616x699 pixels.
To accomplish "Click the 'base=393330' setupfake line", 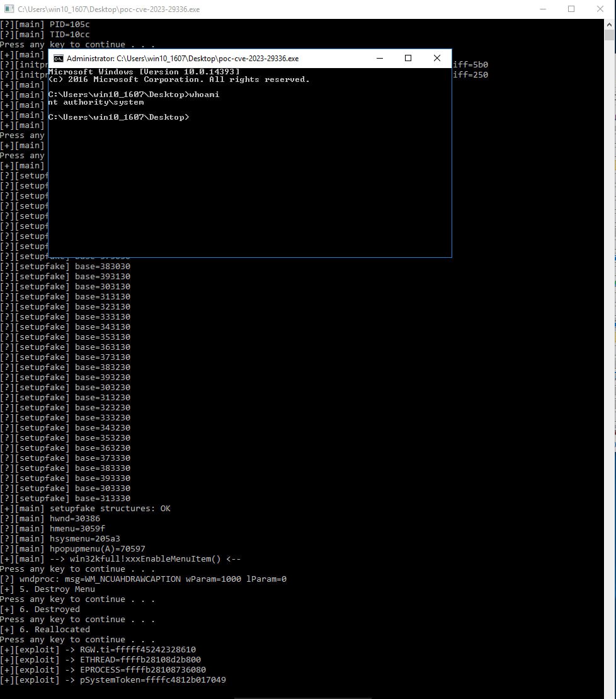I will point(65,478).
